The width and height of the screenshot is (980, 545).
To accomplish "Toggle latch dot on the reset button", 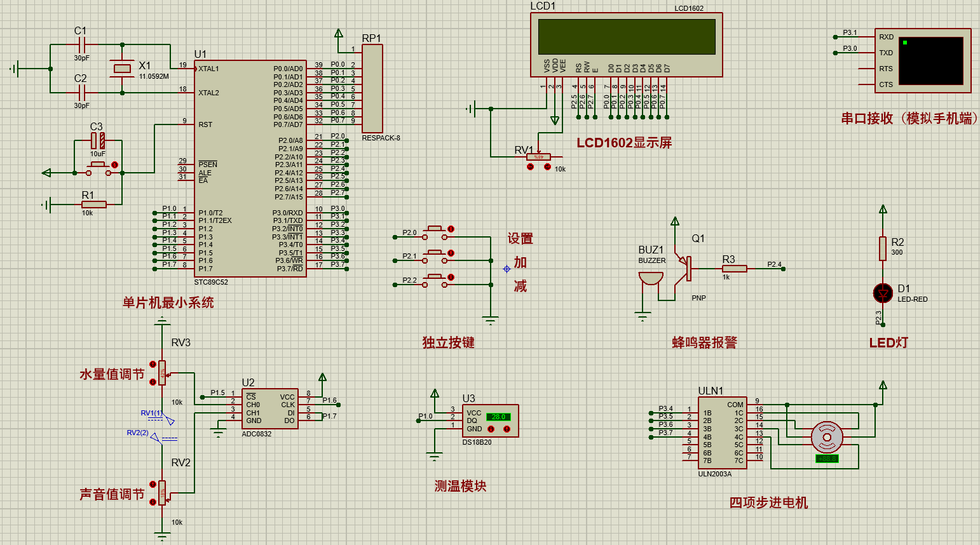I will pos(114,165).
